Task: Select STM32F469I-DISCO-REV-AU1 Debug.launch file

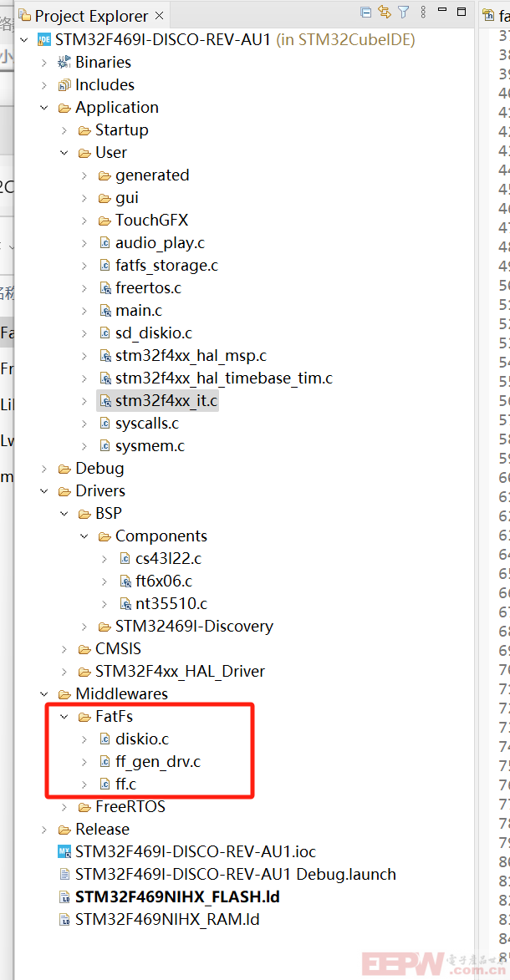Action: [235, 874]
